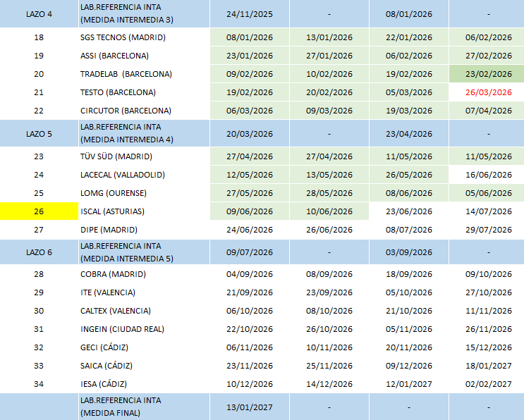
Task: Select the red date 26/03/2026
Action: pyautogui.click(x=488, y=92)
